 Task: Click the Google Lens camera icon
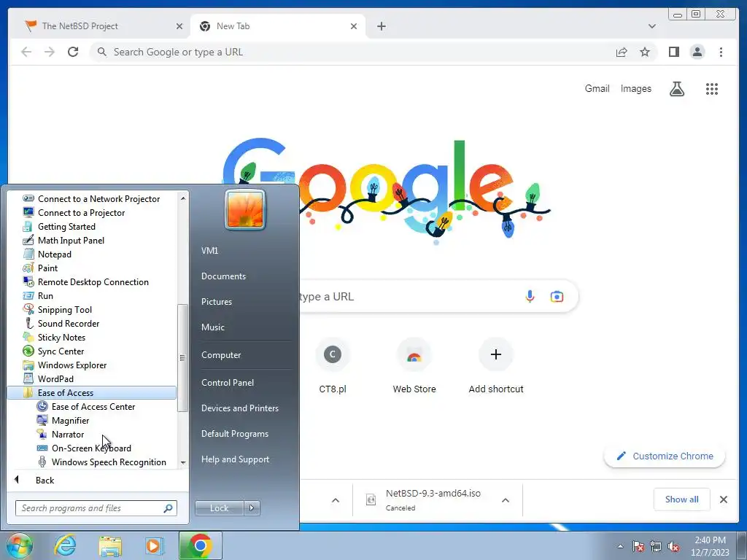pos(557,296)
